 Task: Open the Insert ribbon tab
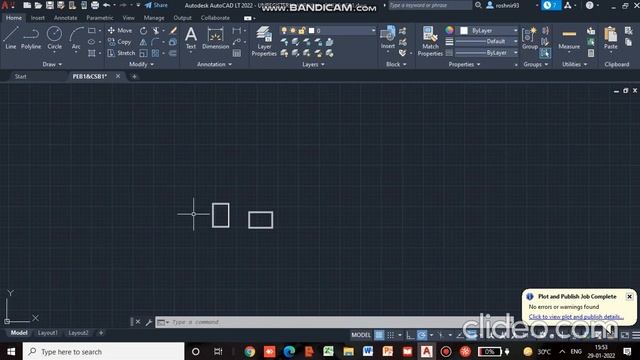coord(38,18)
